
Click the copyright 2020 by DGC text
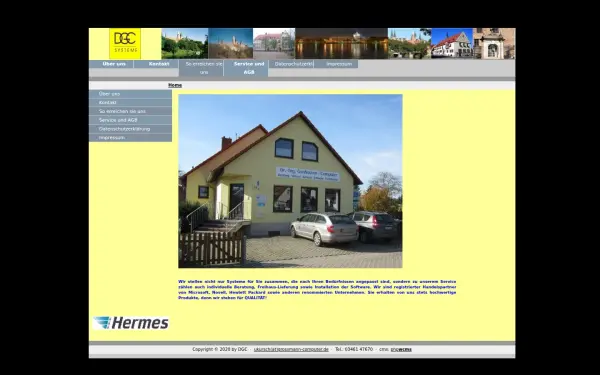point(220,349)
